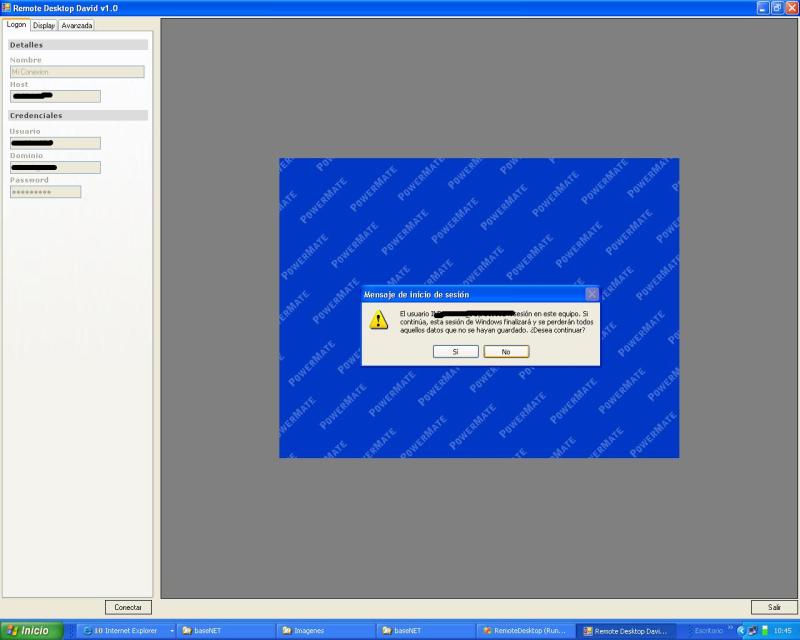Click the Conectar button
This screenshot has height=640, width=800.
pyautogui.click(x=128, y=607)
